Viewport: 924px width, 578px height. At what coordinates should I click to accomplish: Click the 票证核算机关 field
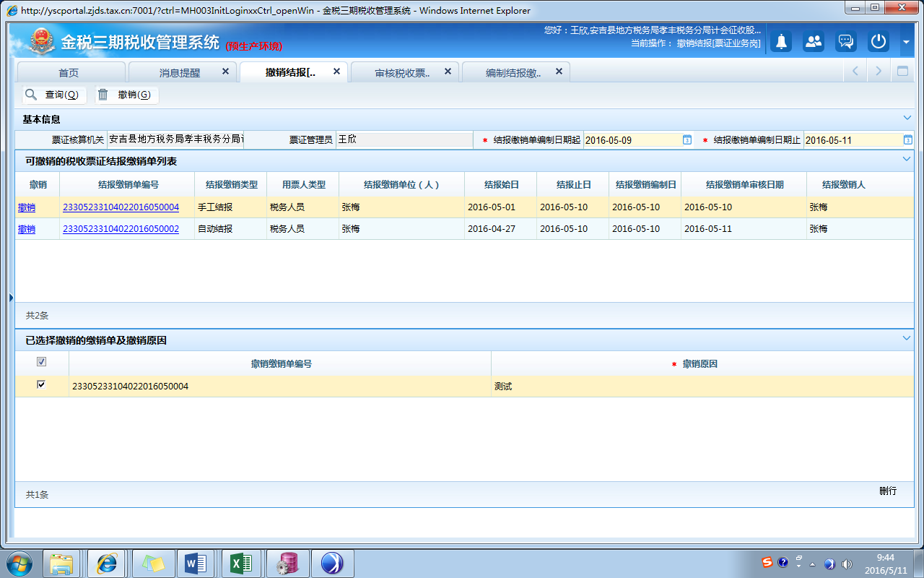point(175,139)
